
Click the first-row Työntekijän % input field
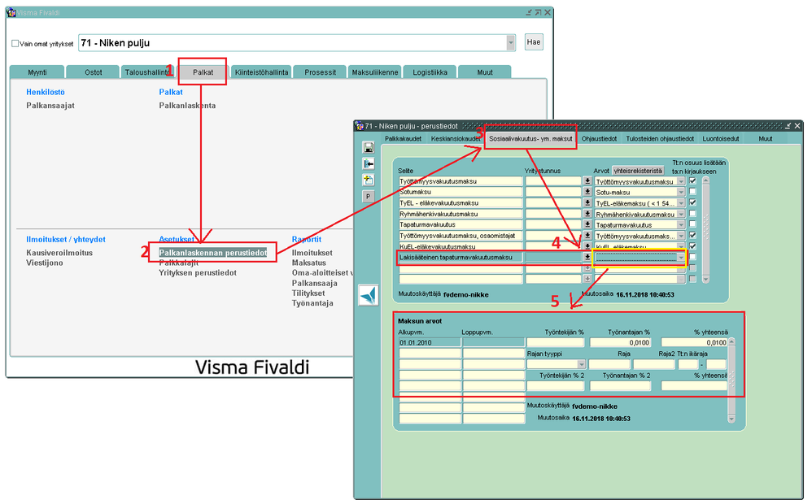pos(555,342)
